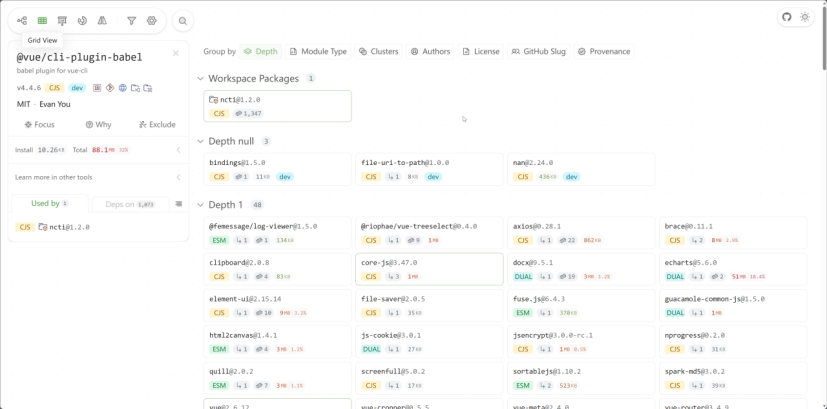This screenshot has height=409, width=827.
Task: Close the @vue/cli-plugin-babel details panel
Action: pos(176,53)
